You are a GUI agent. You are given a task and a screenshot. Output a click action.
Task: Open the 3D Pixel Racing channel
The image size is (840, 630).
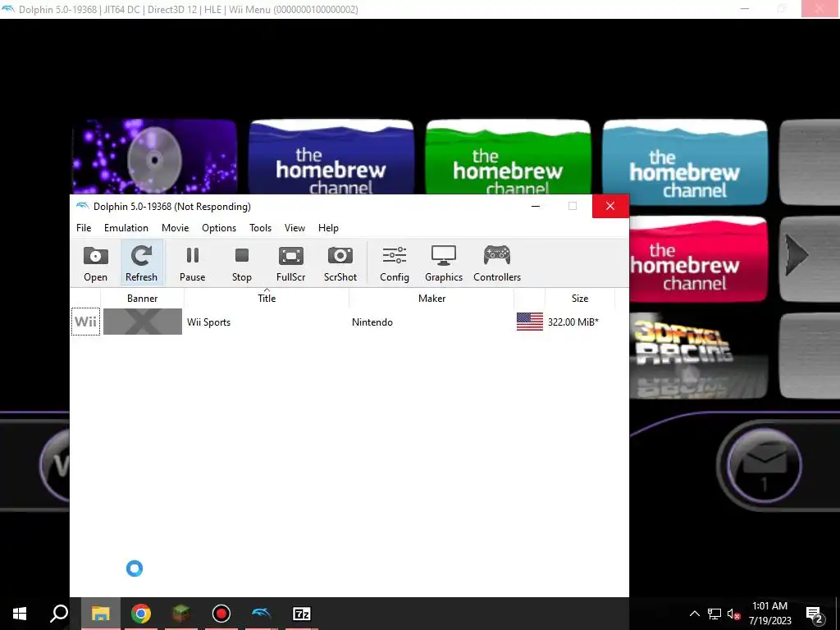(x=699, y=356)
